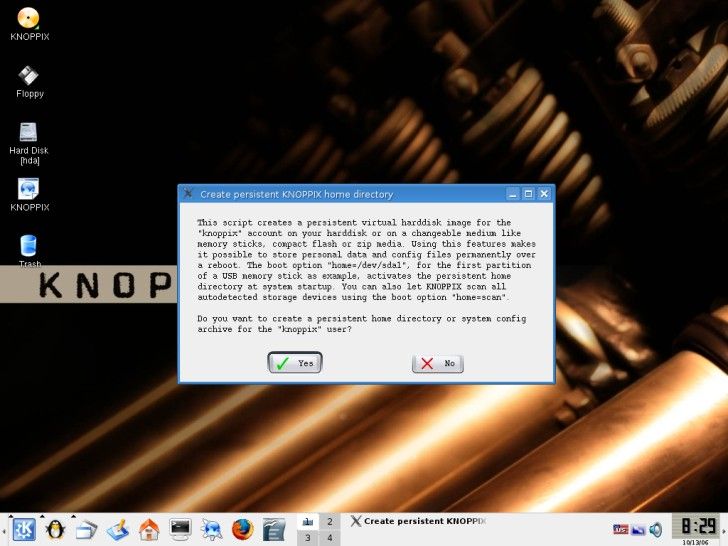Open the window list icon in the panel
This screenshot has height=546, width=728.
click(x=86, y=530)
